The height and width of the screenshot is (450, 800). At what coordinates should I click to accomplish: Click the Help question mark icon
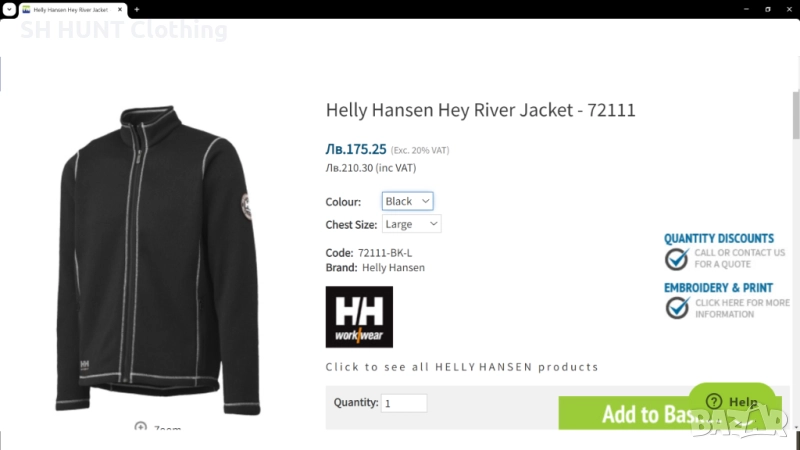[x=714, y=402]
